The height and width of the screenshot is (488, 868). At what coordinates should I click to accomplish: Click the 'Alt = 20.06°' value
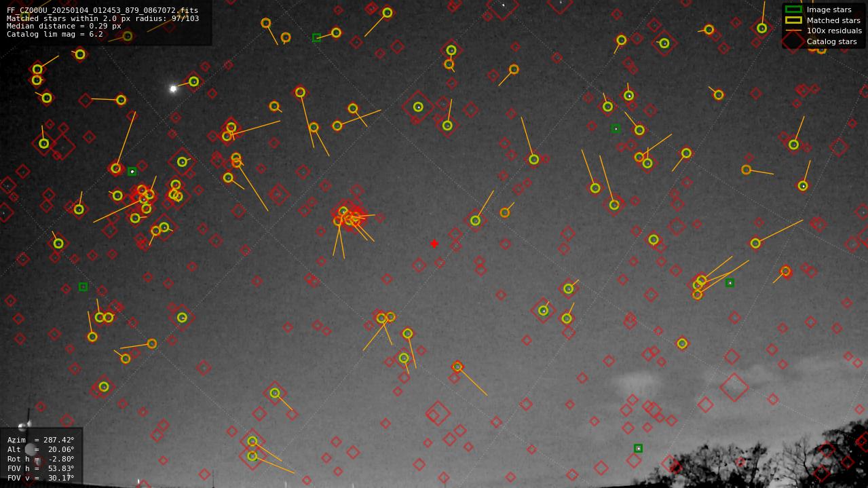tap(41, 449)
